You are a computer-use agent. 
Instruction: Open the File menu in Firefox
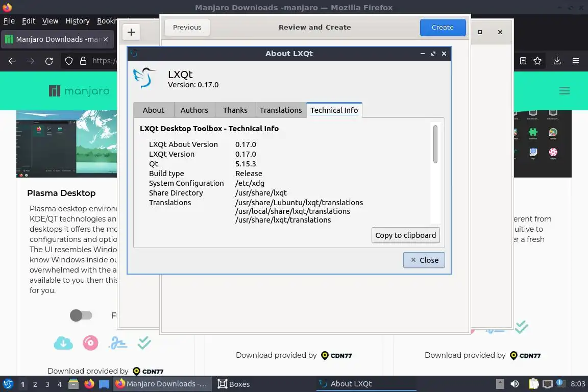click(x=9, y=21)
